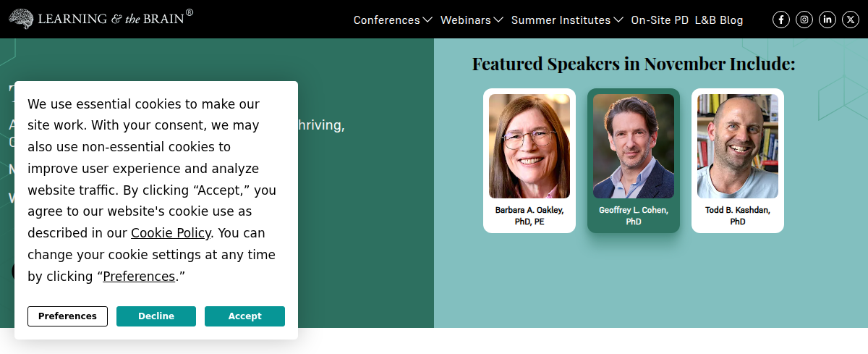Click the inline Preferences text link
The height and width of the screenshot is (354, 868).
[x=139, y=277]
